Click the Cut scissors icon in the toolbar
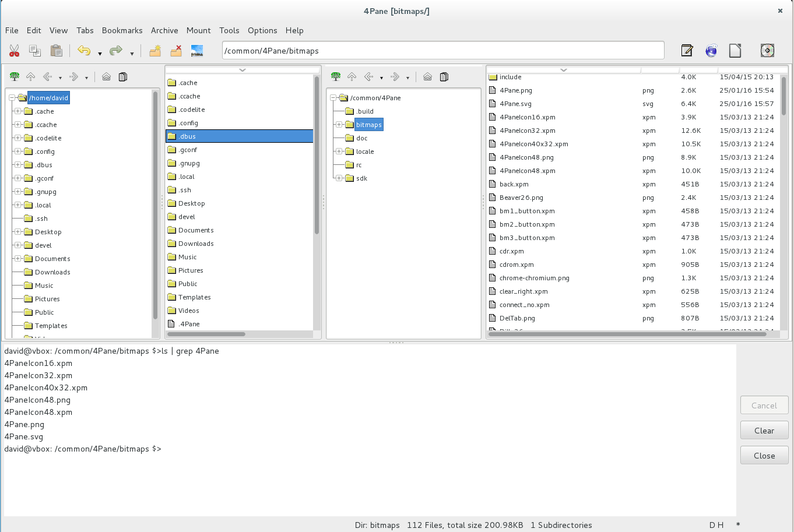Screen dimensions: 794x532 [15, 51]
